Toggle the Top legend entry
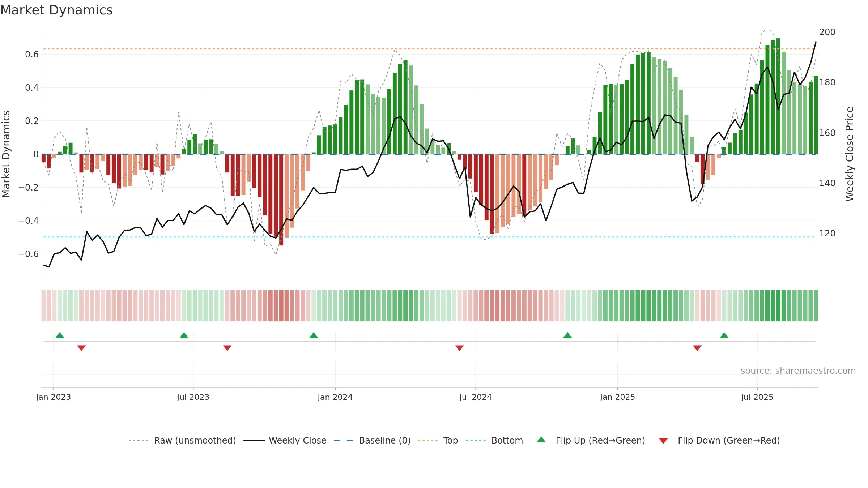 (438, 440)
